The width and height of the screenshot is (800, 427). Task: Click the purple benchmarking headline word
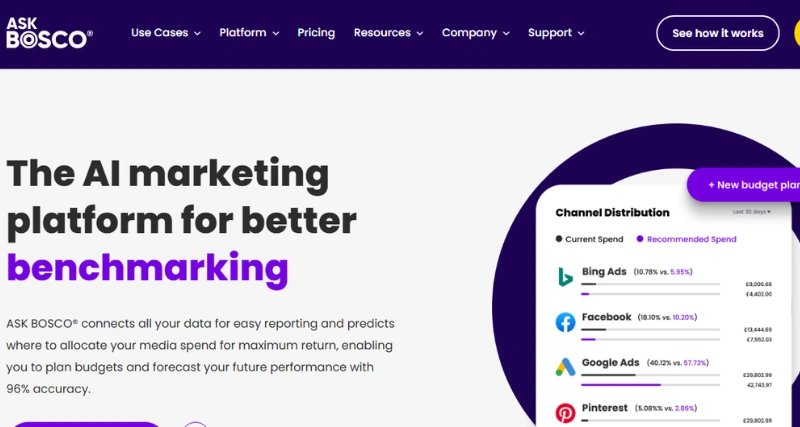(x=147, y=267)
